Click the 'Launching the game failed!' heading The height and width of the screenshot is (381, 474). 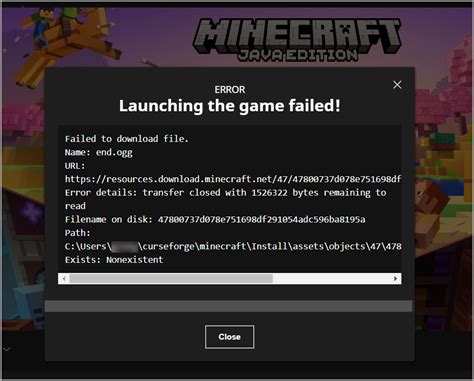(230, 106)
